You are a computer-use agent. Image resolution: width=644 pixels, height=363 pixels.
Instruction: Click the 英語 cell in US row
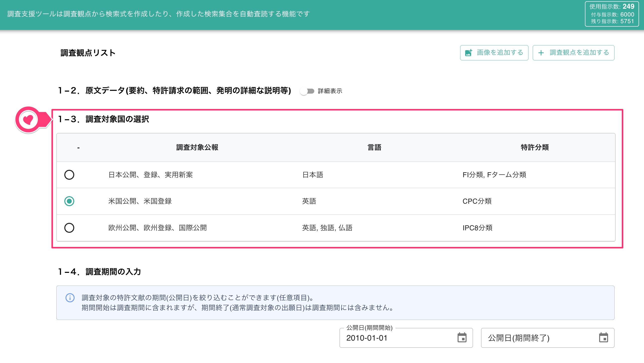tap(309, 201)
